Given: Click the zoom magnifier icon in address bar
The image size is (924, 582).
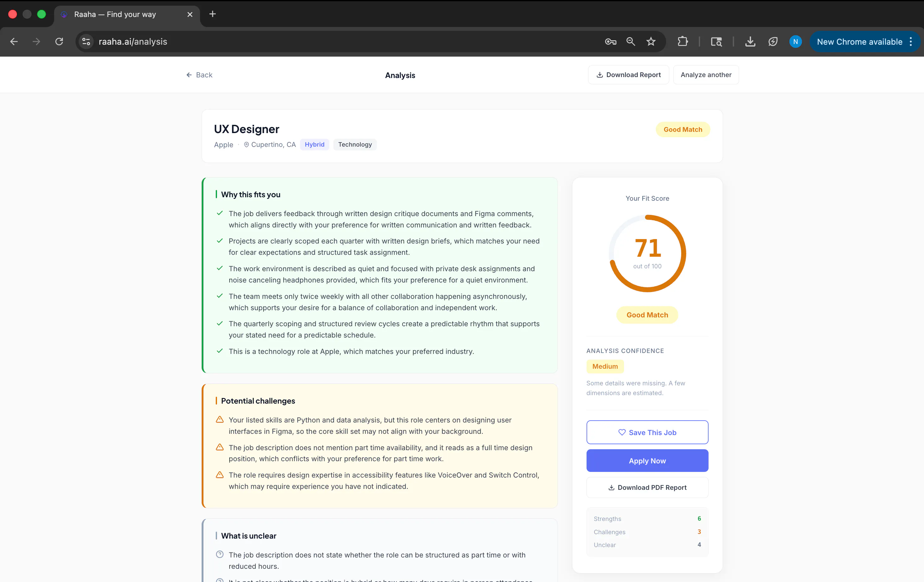Looking at the screenshot, I should click(631, 42).
